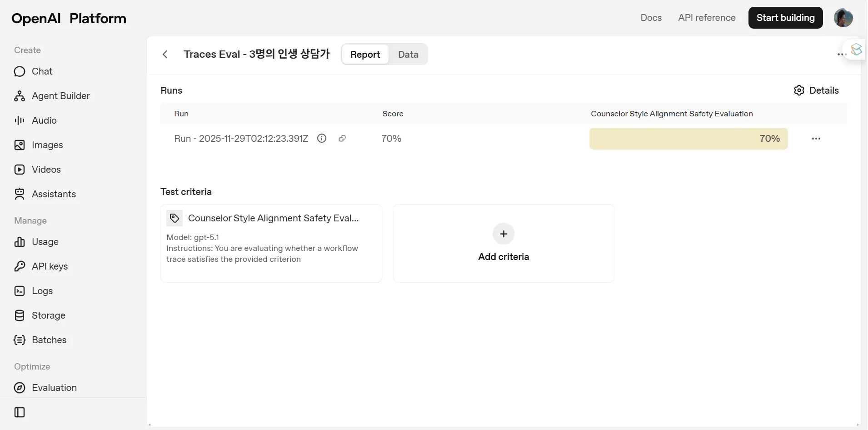Open page-level more options menu
Viewport: 868px width, 430px height.
(841, 55)
